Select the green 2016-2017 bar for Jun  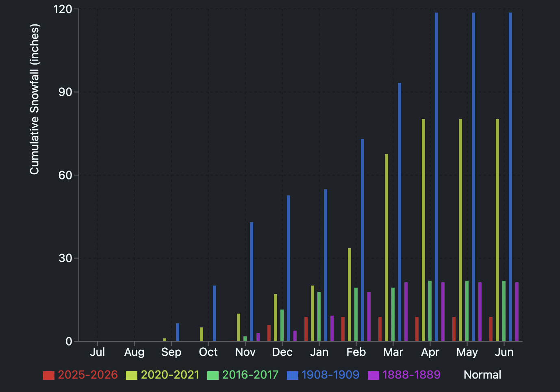tap(504, 311)
